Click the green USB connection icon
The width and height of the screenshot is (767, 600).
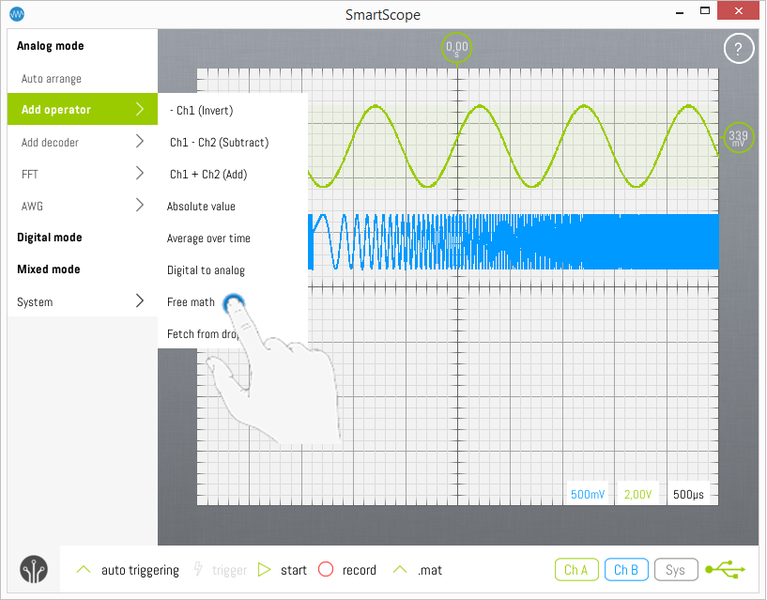pos(725,569)
